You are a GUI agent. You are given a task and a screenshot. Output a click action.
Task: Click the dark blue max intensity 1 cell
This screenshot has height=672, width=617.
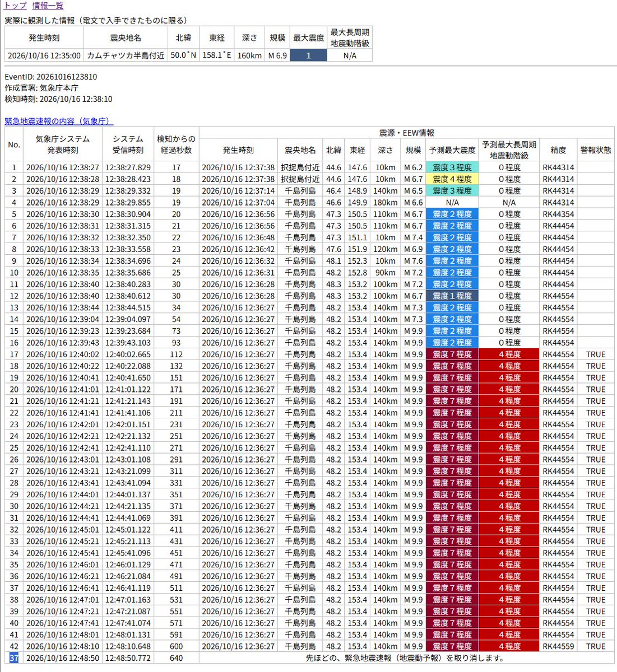[x=308, y=55]
